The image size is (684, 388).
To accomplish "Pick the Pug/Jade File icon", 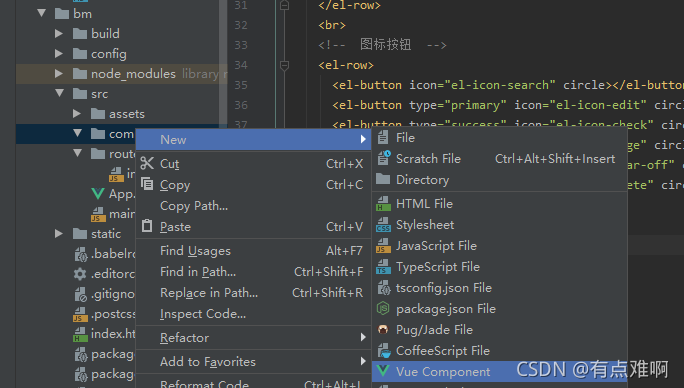I will pyautogui.click(x=383, y=330).
